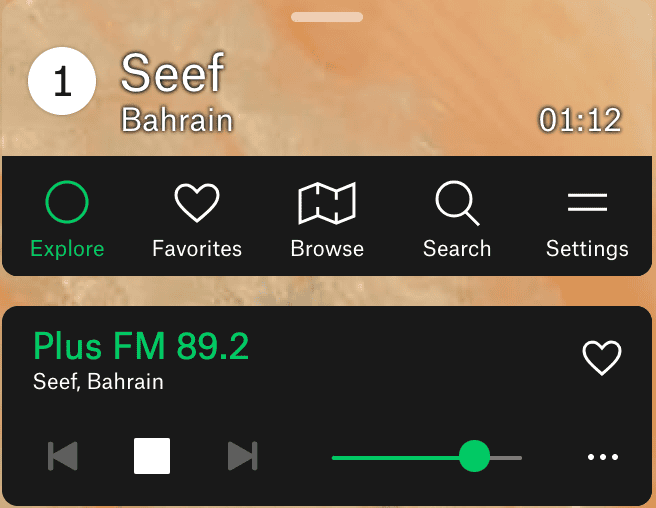Open the Browse map icon

point(327,203)
